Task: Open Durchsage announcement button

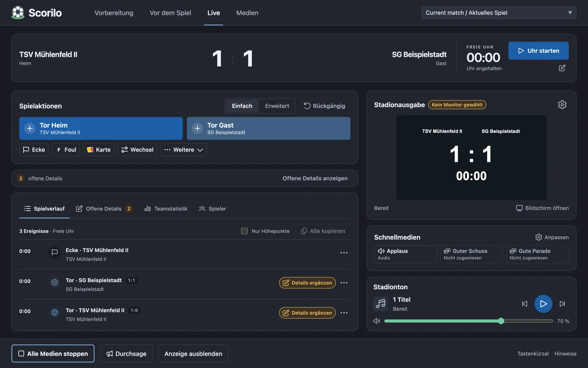Action: (126, 354)
